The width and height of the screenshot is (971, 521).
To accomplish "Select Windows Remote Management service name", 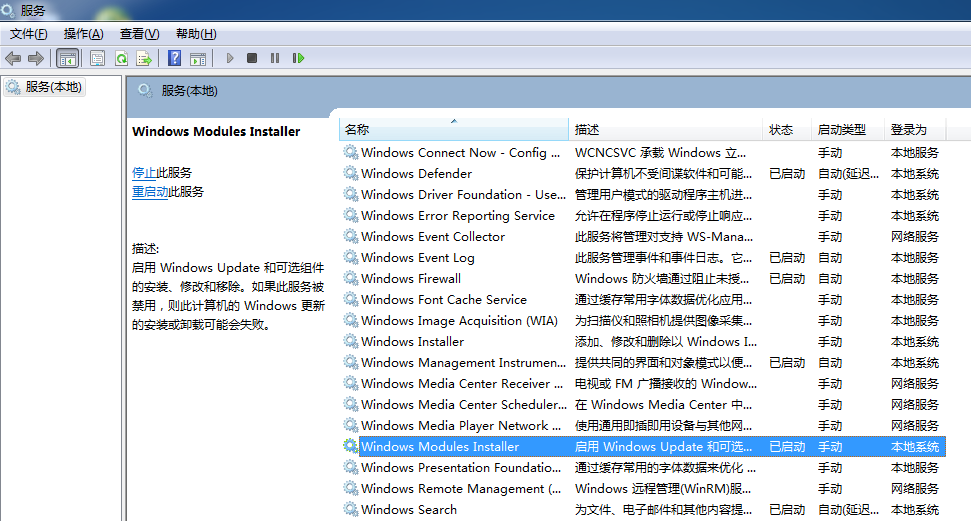I will coord(461,489).
